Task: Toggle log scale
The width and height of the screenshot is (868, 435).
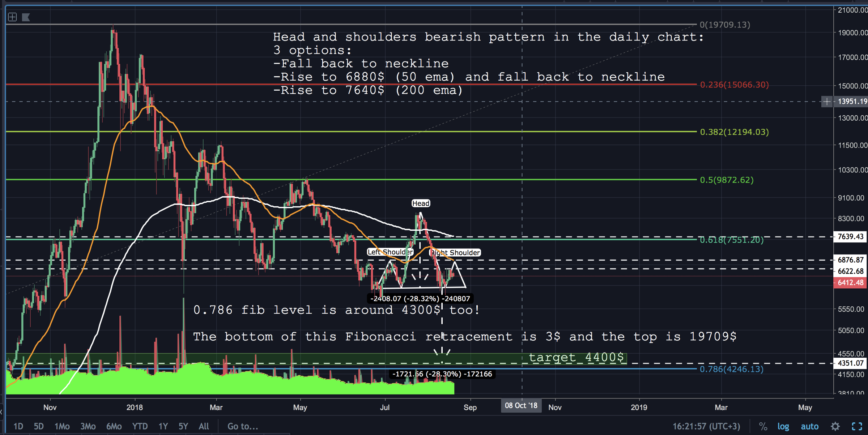Action: 783,427
